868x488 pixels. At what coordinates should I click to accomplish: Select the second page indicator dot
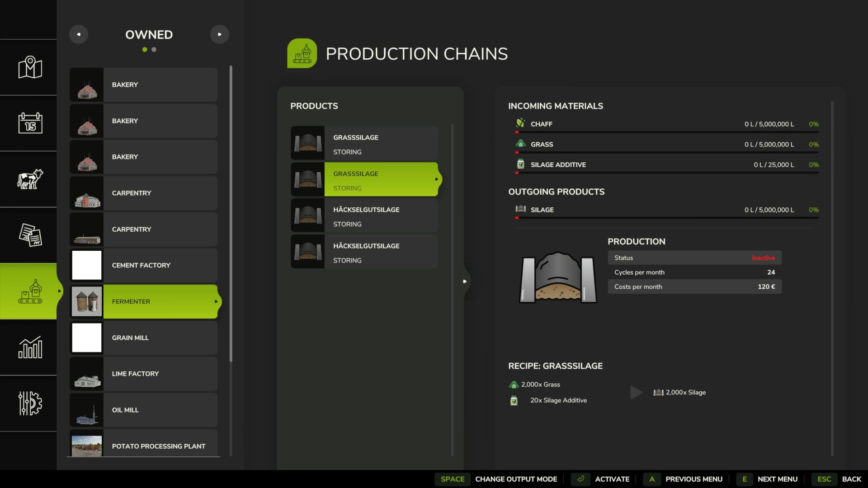click(154, 50)
